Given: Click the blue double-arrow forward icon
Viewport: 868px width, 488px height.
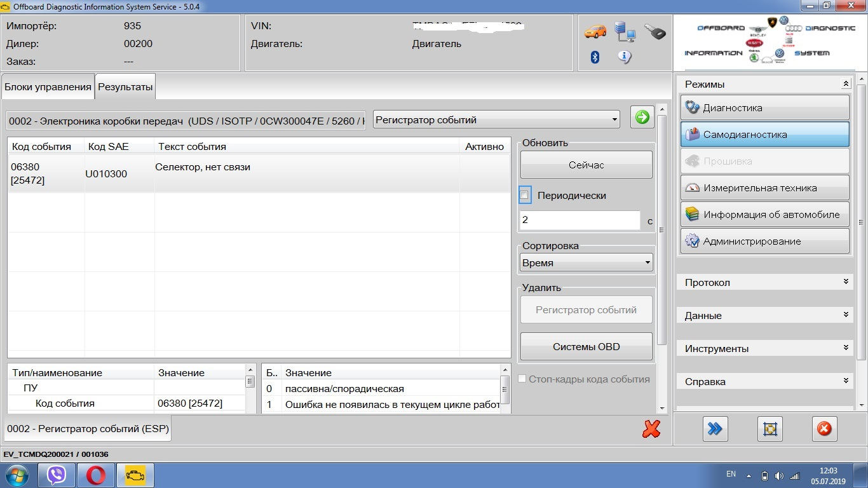Looking at the screenshot, I should point(715,429).
